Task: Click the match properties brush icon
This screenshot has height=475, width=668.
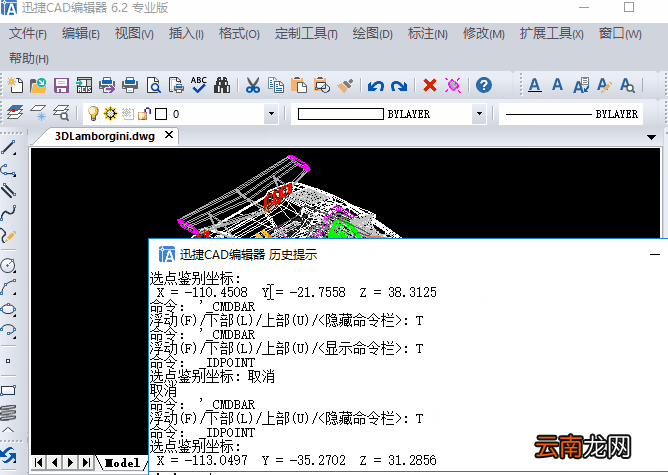Action: [x=346, y=85]
